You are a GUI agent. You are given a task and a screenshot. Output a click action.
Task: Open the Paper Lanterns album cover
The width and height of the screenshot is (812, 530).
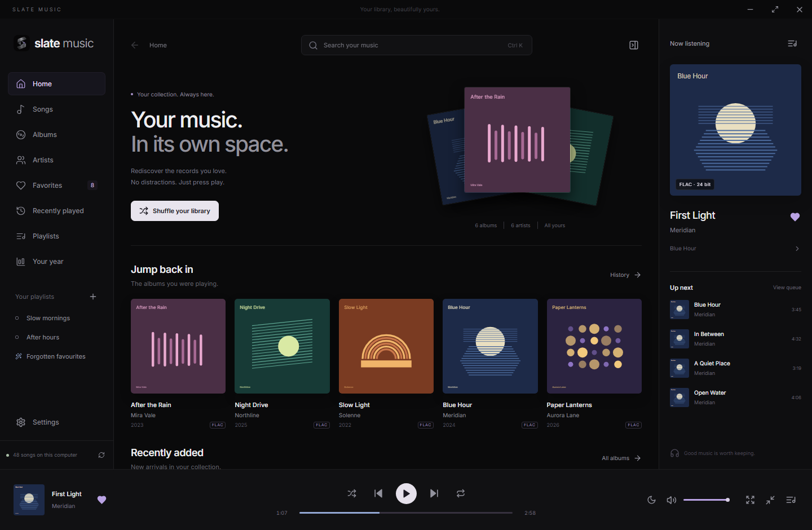[x=594, y=346]
